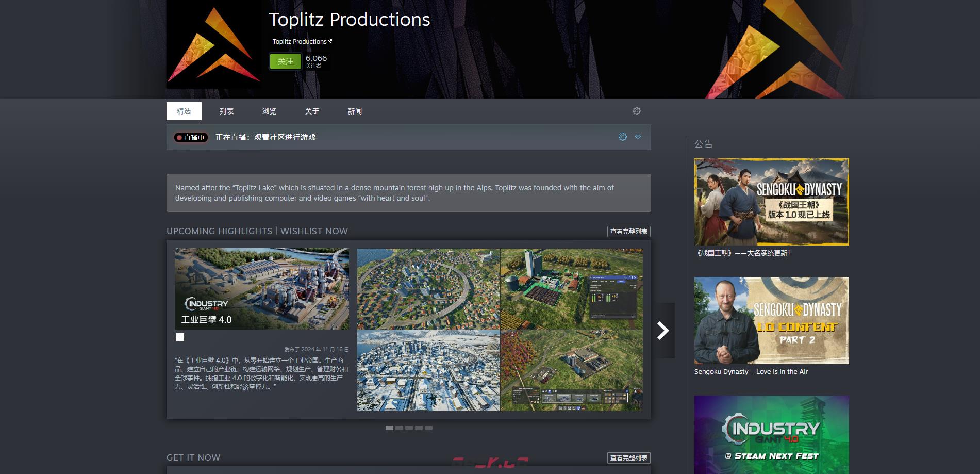Open the 新闻 tab

pos(355,111)
